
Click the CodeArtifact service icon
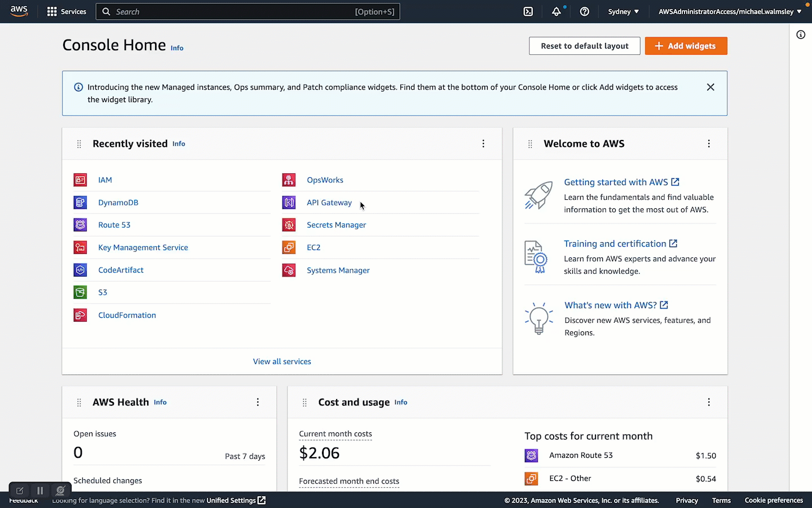tap(80, 270)
